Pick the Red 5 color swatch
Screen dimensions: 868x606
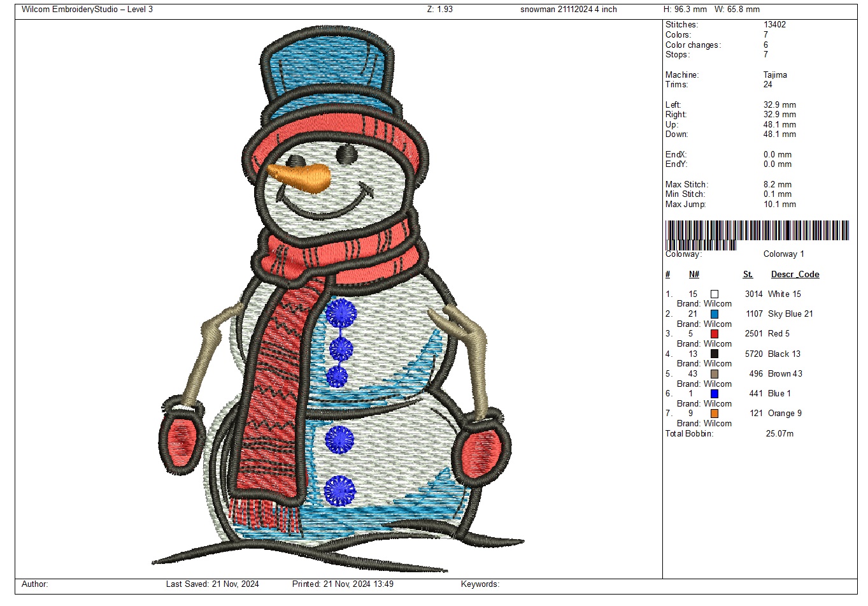(x=715, y=334)
